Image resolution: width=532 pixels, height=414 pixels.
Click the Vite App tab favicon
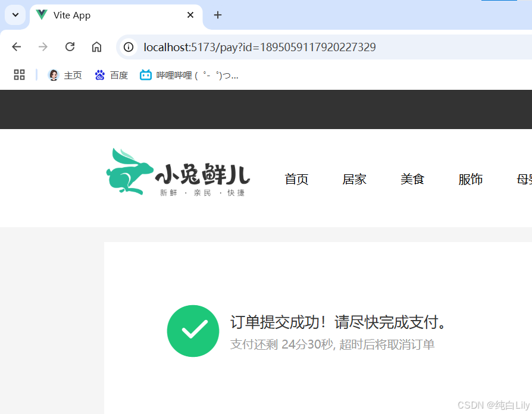click(41, 15)
